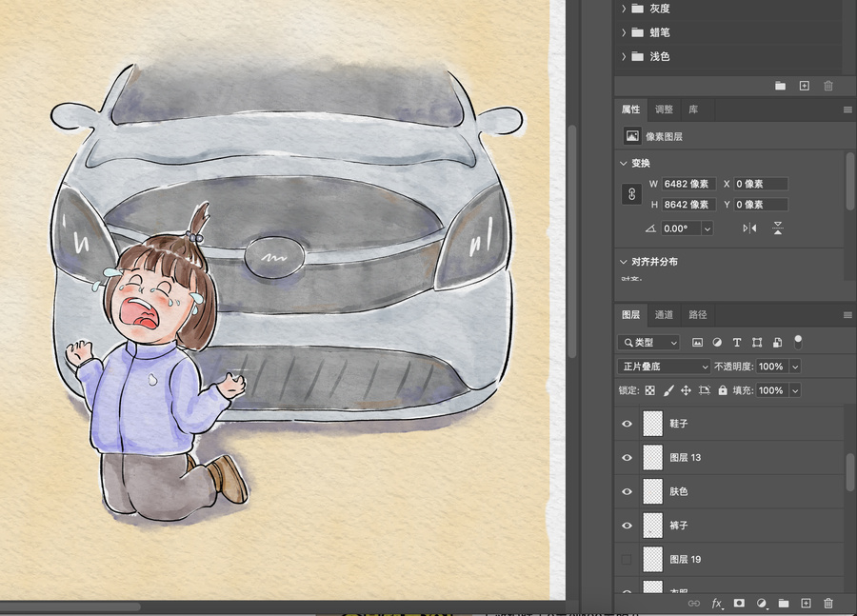
Task: Expand the 灰度 brush folder
Action: (x=624, y=9)
